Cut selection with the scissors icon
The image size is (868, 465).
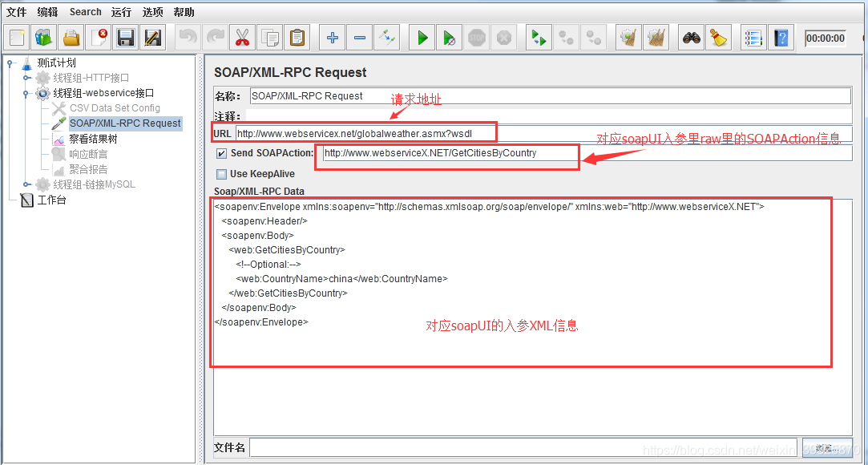click(x=243, y=38)
